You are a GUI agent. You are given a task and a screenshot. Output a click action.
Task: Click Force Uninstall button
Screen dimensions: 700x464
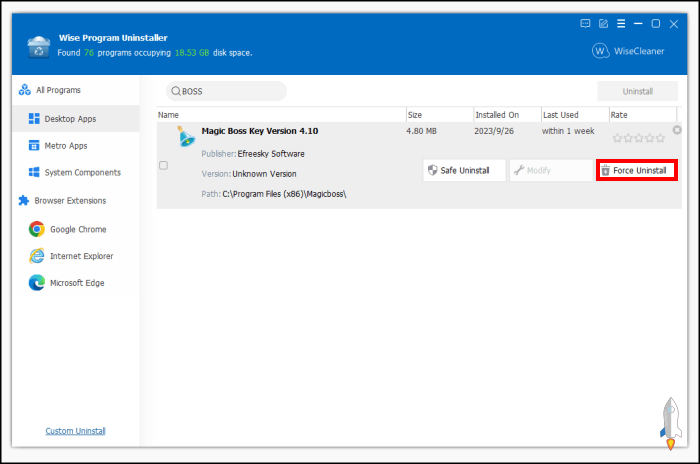(x=637, y=170)
